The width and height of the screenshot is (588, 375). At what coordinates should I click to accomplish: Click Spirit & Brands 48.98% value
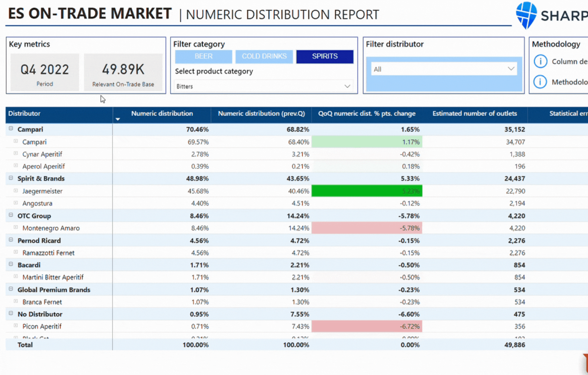pyautogui.click(x=197, y=178)
